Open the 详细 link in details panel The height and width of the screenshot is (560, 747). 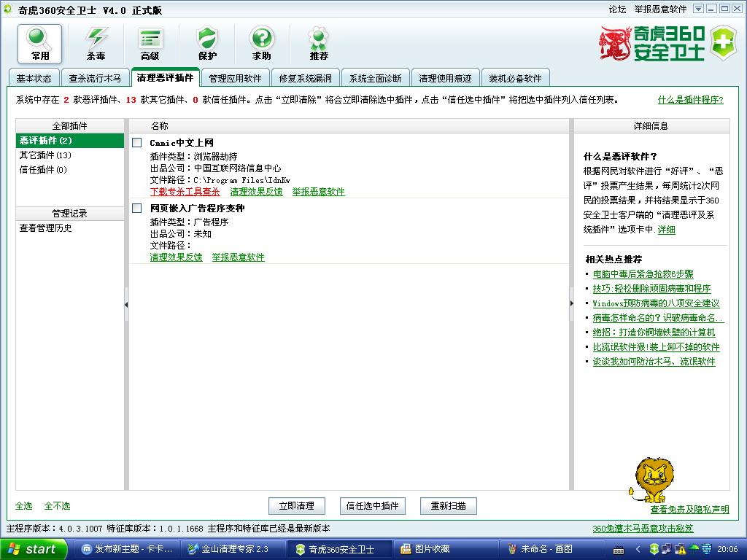(x=667, y=230)
